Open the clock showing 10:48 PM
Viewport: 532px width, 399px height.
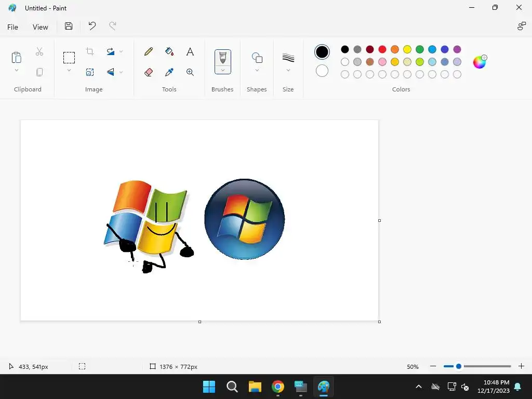(494, 387)
